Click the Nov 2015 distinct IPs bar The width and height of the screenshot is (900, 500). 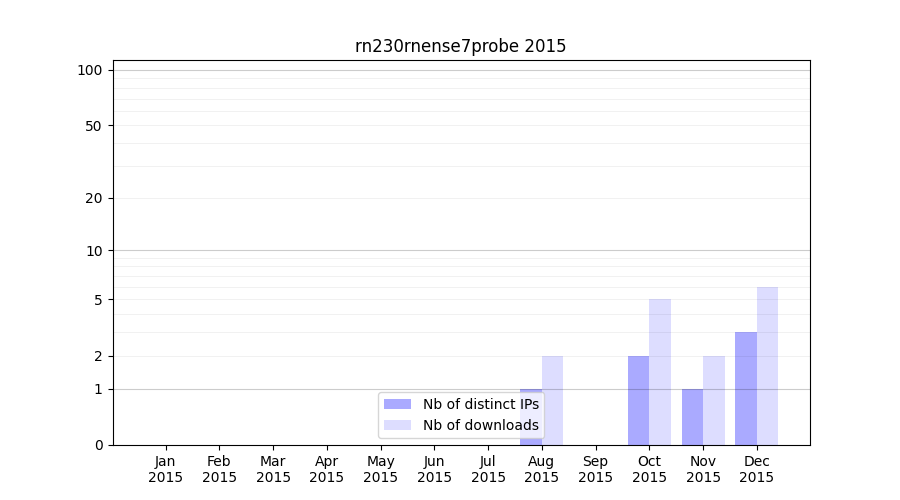pyautogui.click(x=692, y=417)
